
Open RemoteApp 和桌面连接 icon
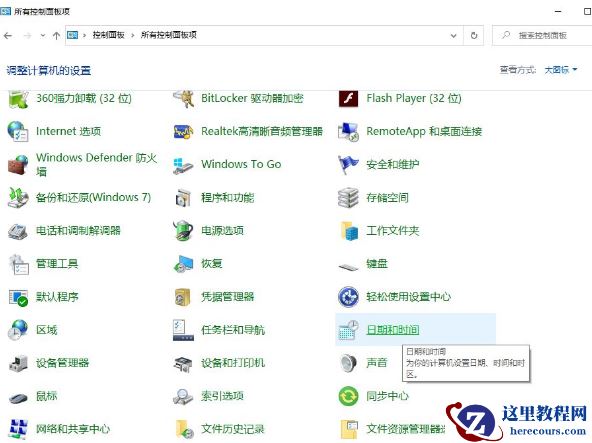(x=348, y=131)
